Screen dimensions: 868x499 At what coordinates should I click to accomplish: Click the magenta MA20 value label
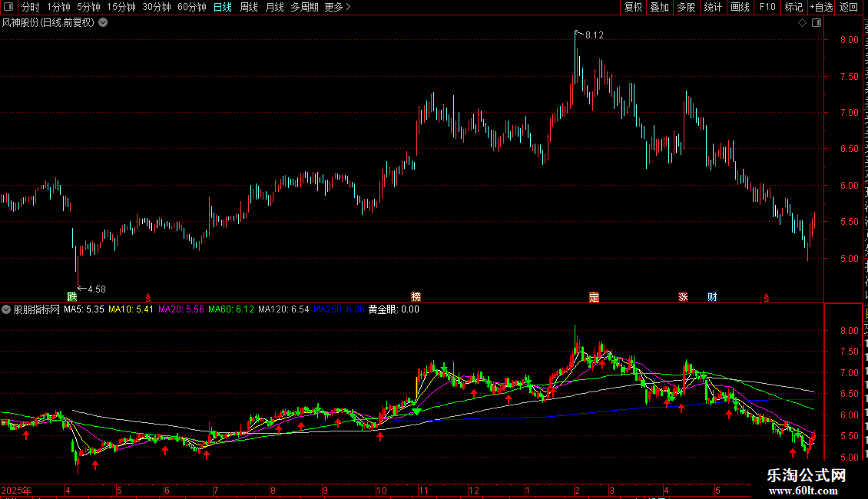click(181, 310)
